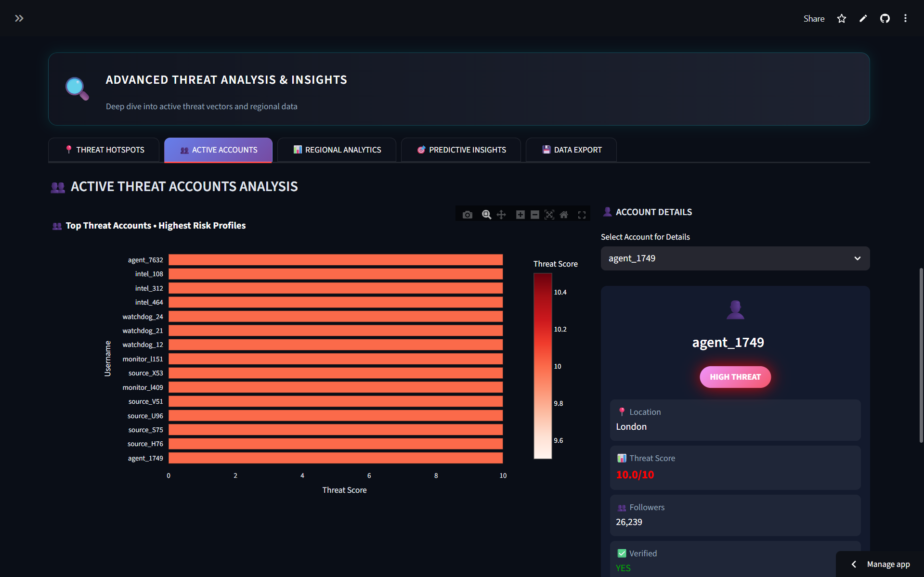Click the Top Threat Accounts chart title
Image resolution: width=924 pixels, height=577 pixels.
click(x=156, y=226)
